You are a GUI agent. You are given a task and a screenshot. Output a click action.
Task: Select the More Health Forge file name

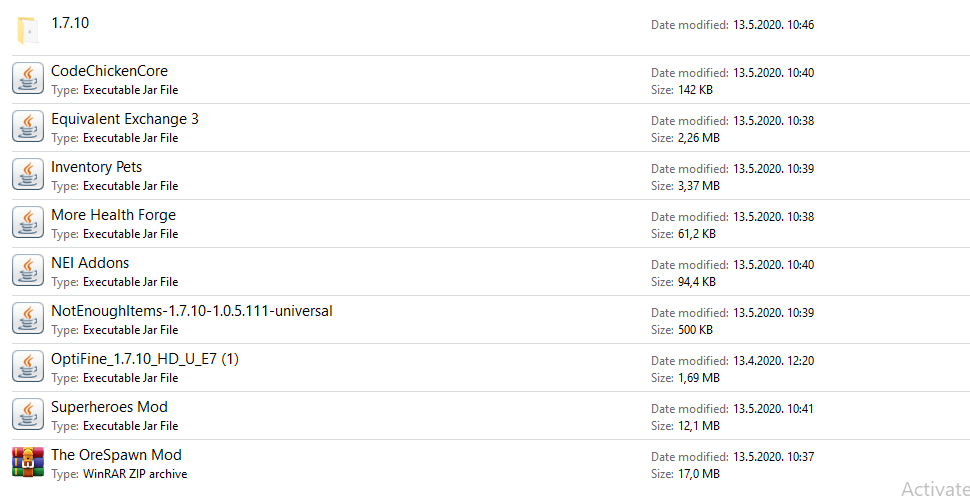113,215
